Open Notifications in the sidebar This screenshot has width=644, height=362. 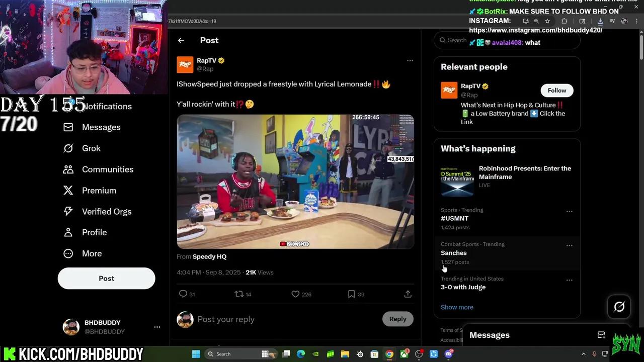(x=107, y=106)
